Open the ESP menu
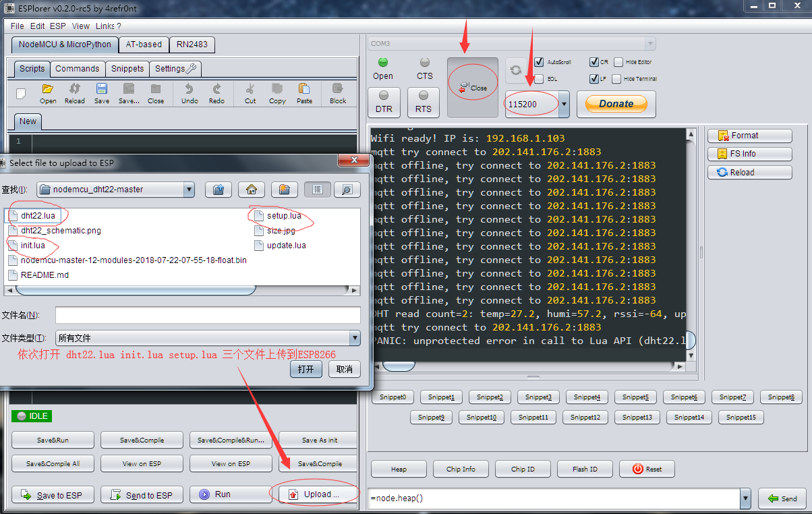Viewport: 812px width, 514px height. [57, 26]
